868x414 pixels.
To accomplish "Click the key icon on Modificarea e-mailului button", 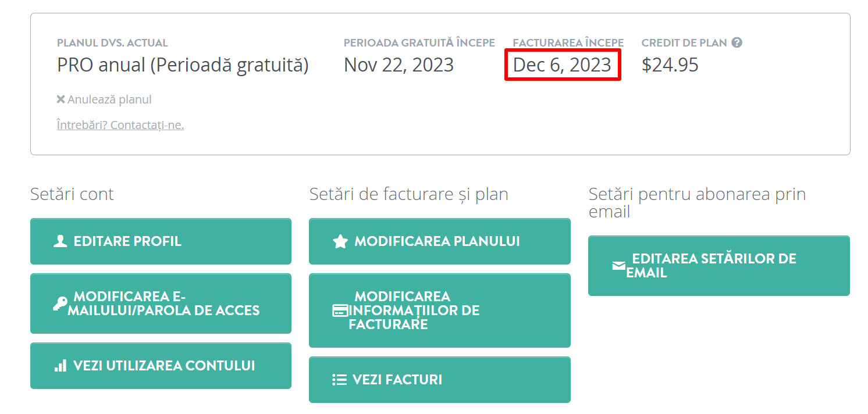I will [x=59, y=304].
